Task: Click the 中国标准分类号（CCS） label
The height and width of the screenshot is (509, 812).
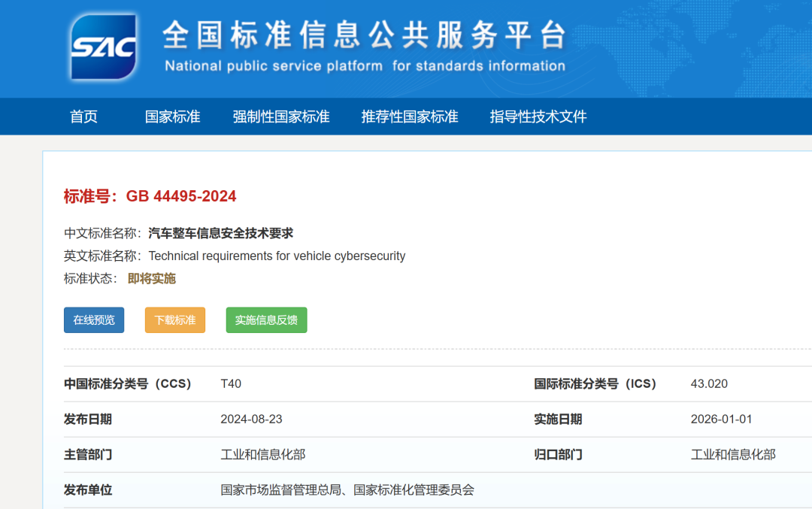Action: (x=128, y=383)
